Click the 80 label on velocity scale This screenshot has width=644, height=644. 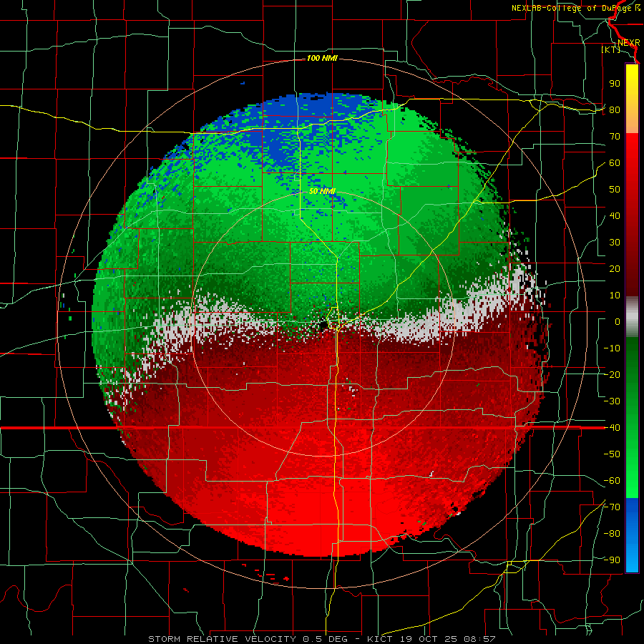[615, 109]
